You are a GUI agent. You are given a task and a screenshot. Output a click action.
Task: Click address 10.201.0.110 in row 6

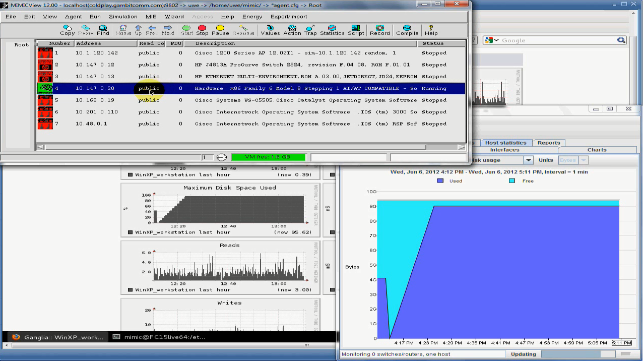(x=97, y=112)
